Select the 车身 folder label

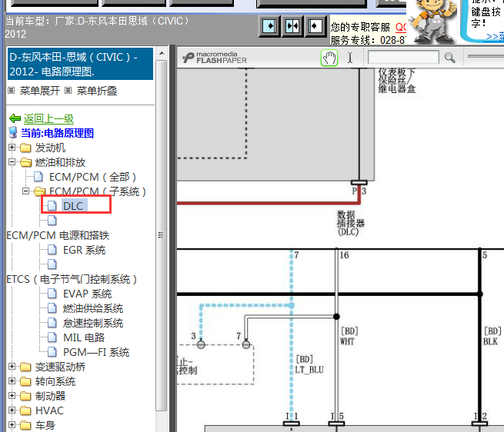pos(45,425)
